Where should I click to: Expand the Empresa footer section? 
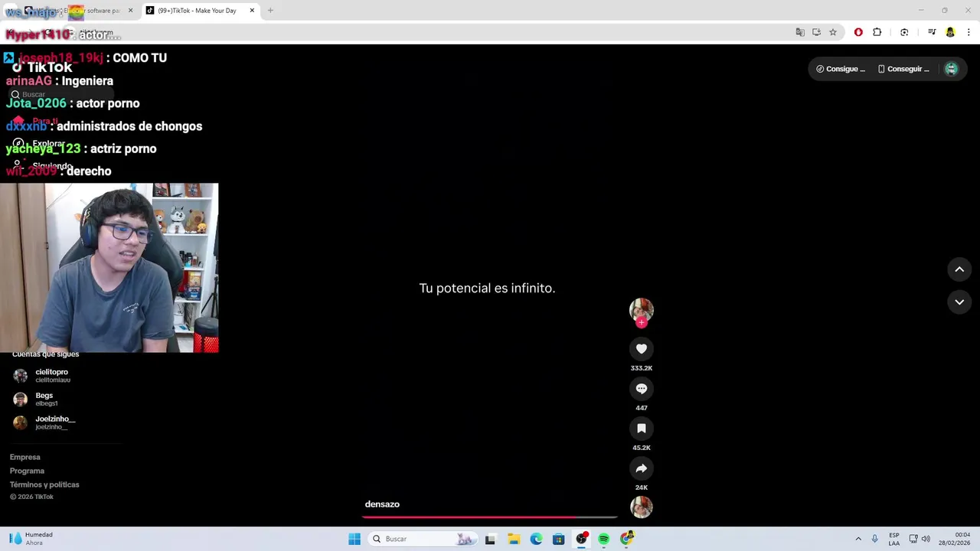click(25, 457)
